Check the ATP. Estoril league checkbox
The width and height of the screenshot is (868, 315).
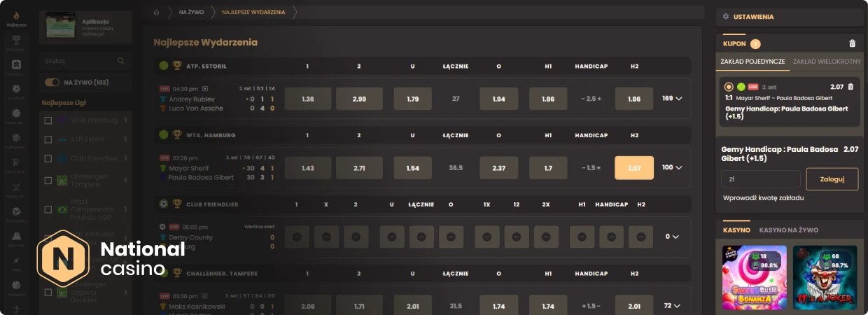[x=48, y=139]
